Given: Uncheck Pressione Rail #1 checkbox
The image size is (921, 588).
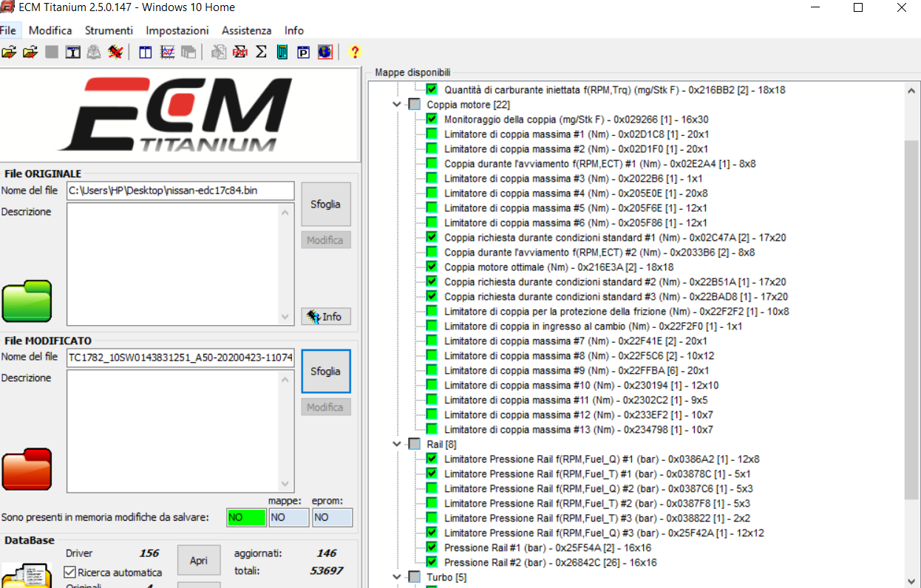Looking at the screenshot, I should (432, 547).
